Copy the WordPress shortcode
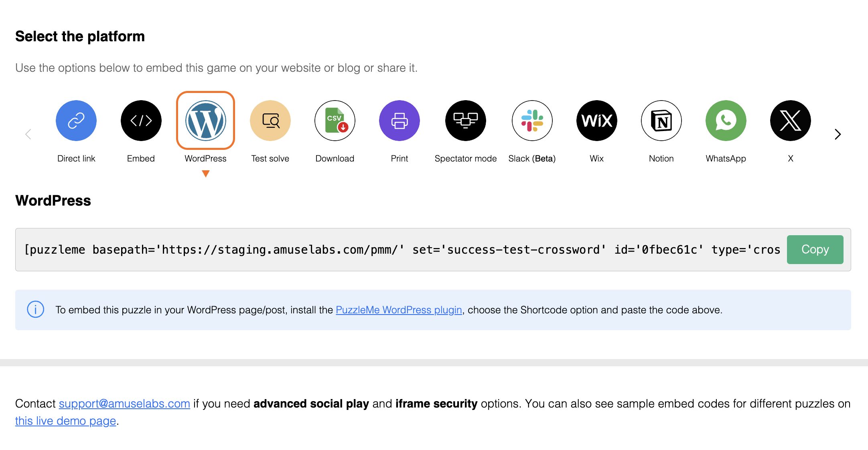Screen dimensions: 868x450 [815, 249]
